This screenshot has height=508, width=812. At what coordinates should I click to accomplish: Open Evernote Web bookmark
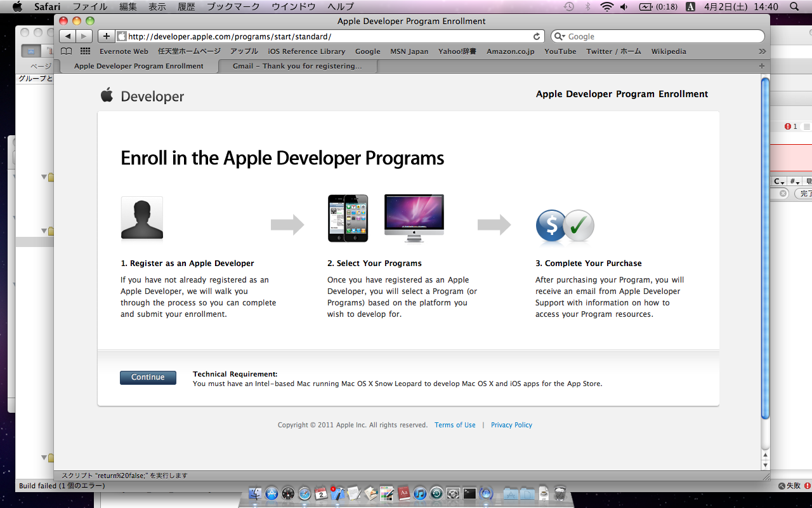(x=124, y=51)
